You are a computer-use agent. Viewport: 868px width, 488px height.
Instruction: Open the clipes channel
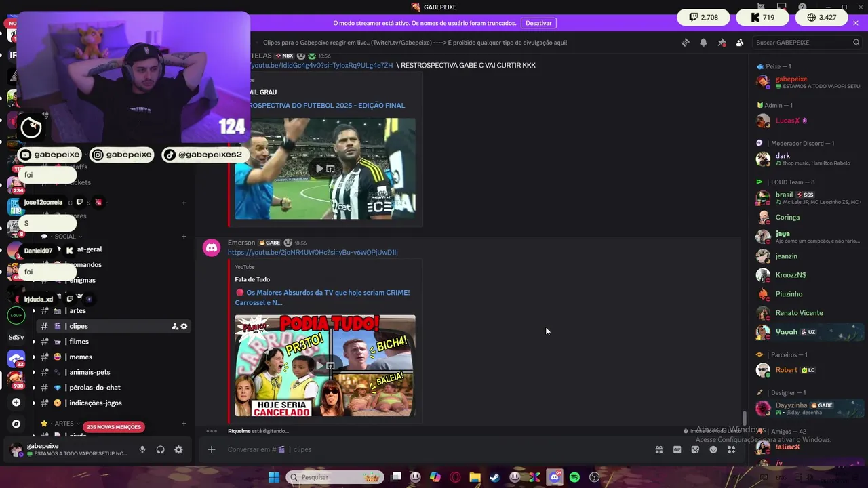point(113,326)
